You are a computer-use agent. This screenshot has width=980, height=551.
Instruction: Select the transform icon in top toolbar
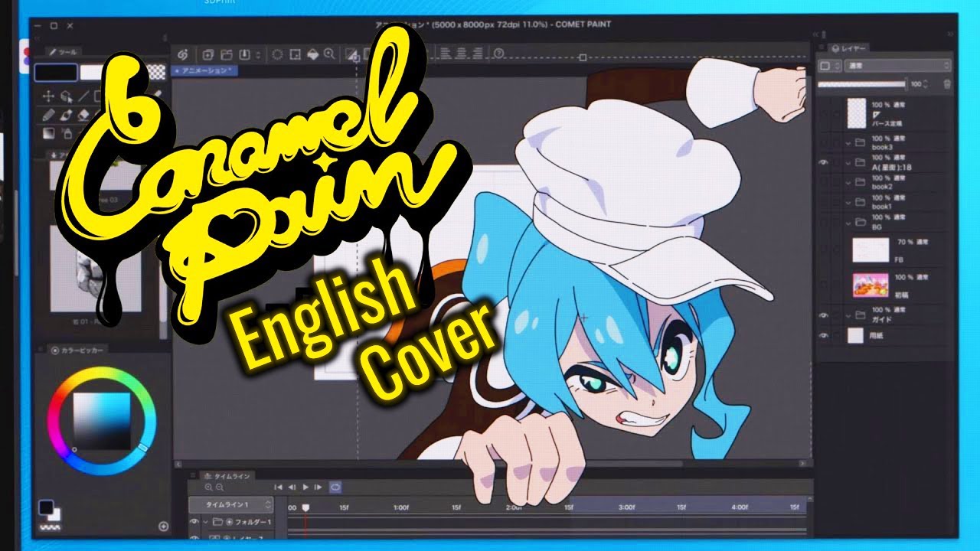click(295, 54)
